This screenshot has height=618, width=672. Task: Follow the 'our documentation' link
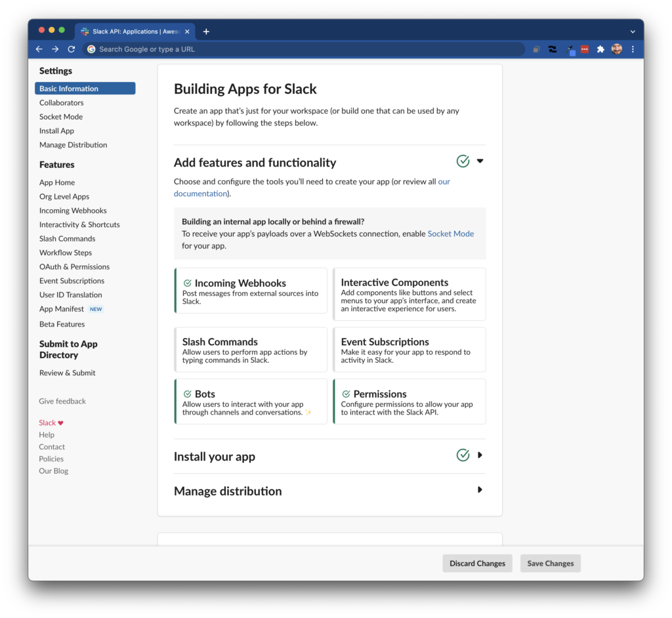(x=200, y=194)
